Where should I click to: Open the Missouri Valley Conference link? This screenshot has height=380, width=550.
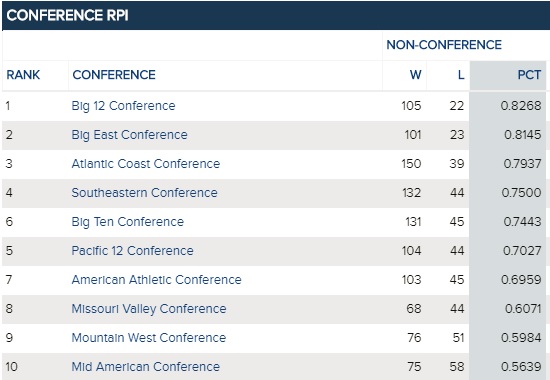[x=149, y=309]
